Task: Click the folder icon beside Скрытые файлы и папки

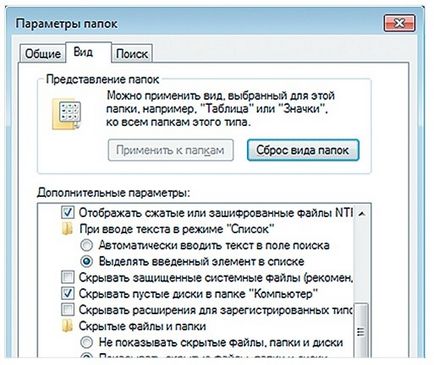Action: [x=67, y=326]
